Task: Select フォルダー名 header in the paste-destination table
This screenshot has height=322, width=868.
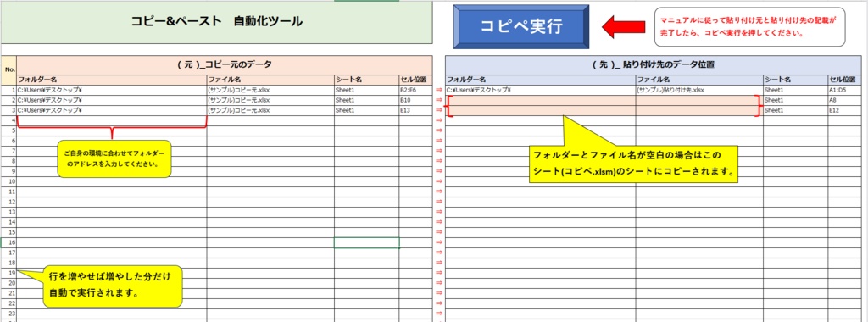Action: 540,80
